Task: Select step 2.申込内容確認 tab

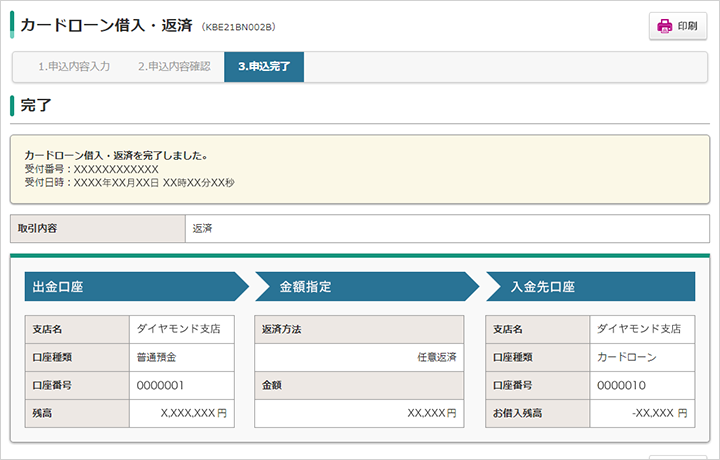Action: [174, 67]
